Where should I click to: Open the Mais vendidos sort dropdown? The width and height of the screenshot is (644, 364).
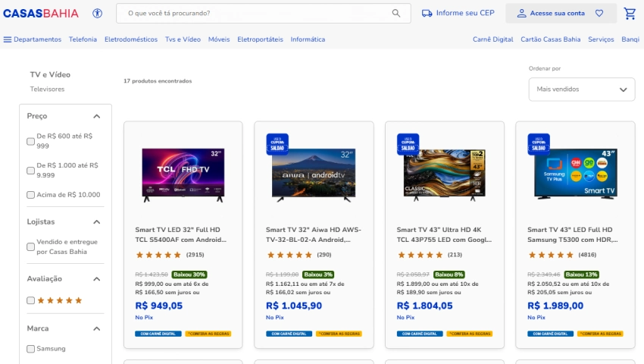pyautogui.click(x=582, y=89)
